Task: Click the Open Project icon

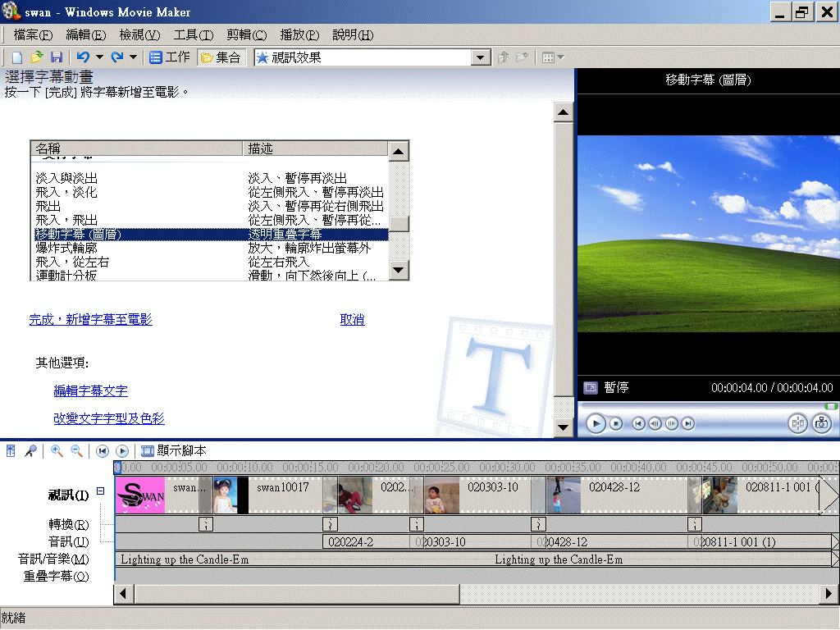Action: click(35, 57)
